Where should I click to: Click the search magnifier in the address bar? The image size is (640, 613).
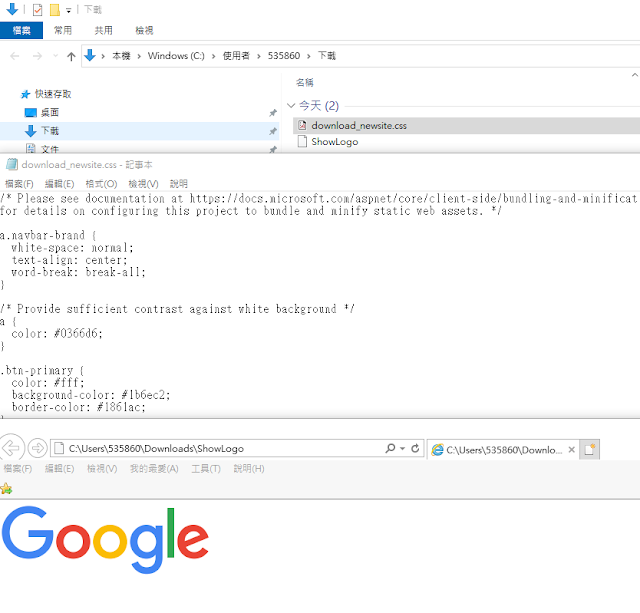(390, 448)
